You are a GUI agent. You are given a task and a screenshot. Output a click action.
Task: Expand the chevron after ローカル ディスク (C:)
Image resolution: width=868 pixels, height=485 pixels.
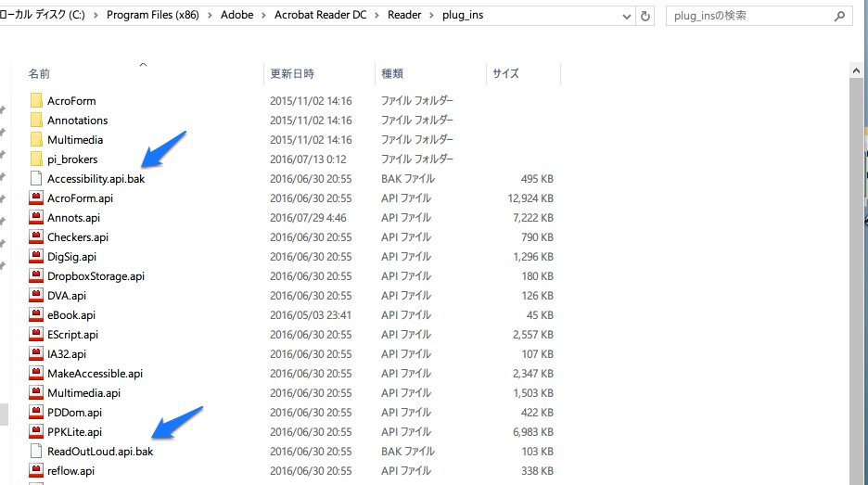pyautogui.click(x=96, y=16)
